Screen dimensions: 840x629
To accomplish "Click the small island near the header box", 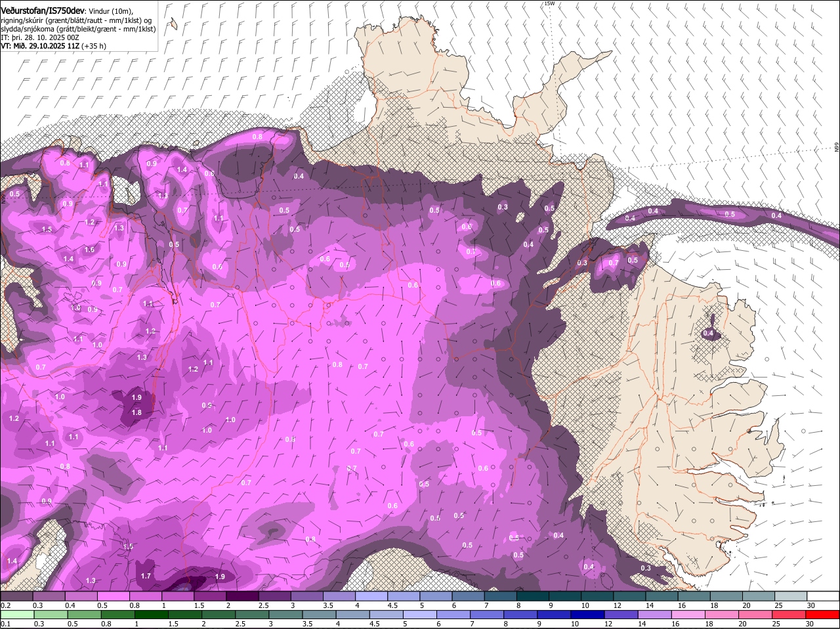I will [x=173, y=24].
